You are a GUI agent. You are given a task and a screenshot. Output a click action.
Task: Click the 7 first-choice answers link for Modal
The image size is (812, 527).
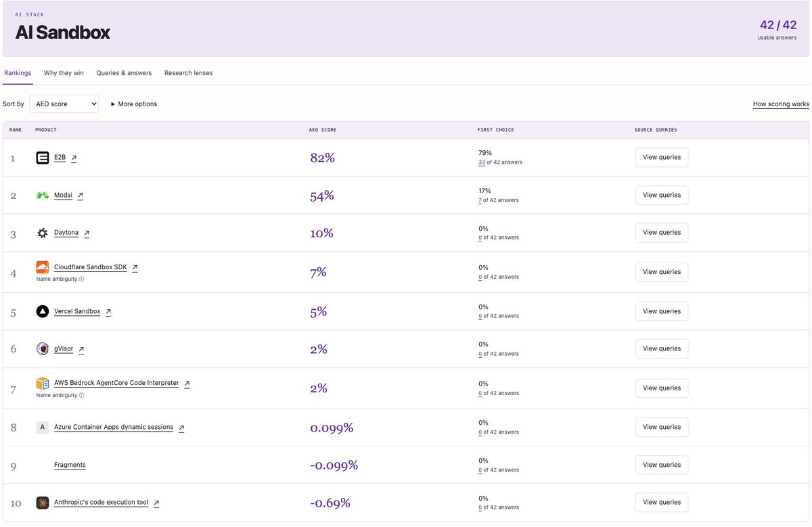tap(480, 200)
